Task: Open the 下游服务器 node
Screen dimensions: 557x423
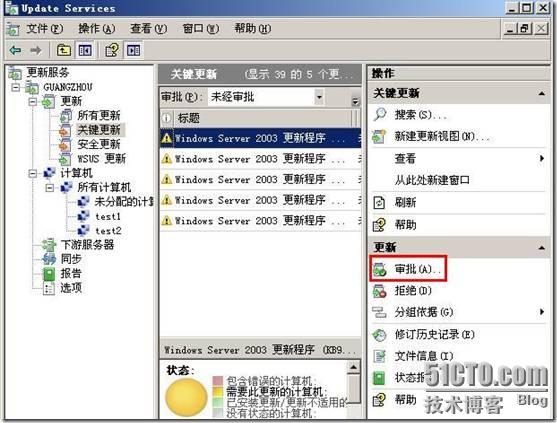Action: [87, 244]
